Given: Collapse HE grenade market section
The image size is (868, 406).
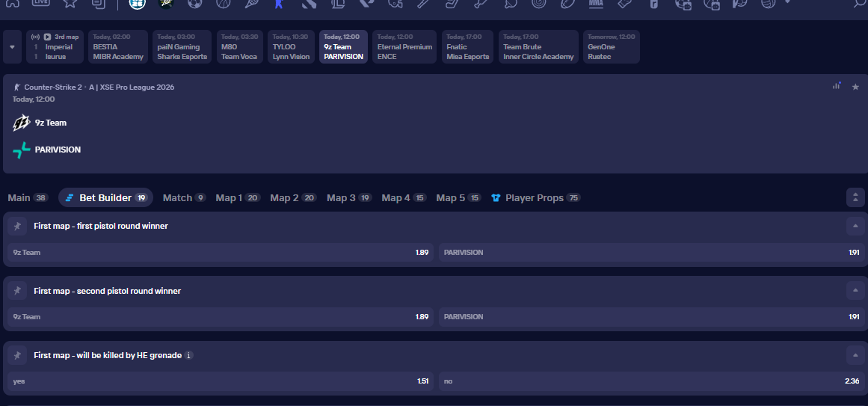Looking at the screenshot, I should coord(855,355).
